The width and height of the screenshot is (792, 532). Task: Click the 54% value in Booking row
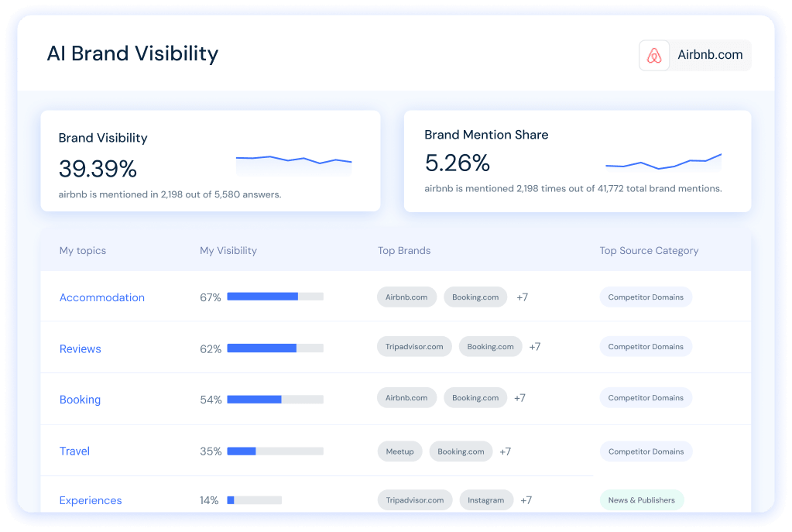(211, 400)
